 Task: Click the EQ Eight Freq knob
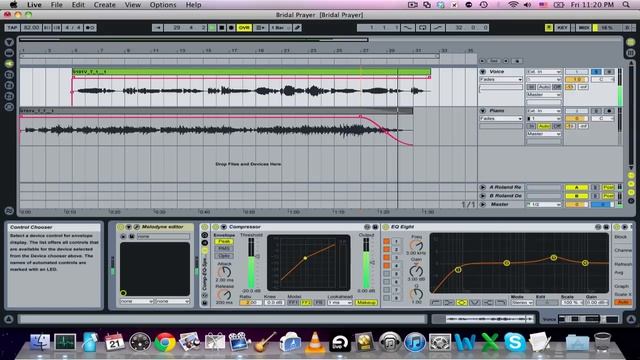[416, 245]
